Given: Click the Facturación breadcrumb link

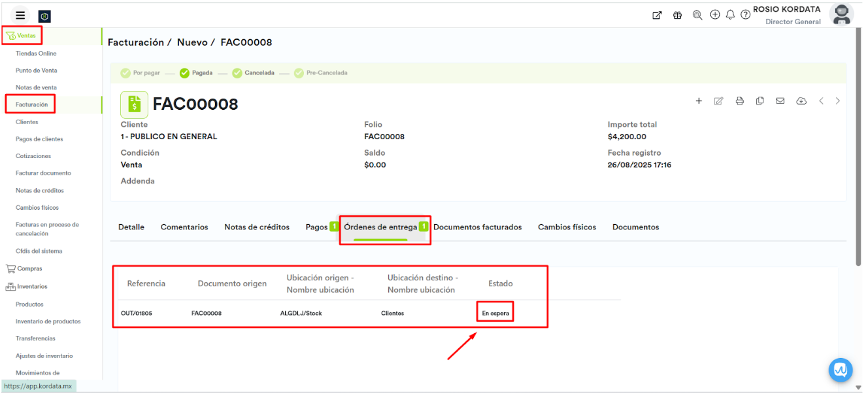Looking at the screenshot, I should click(135, 42).
